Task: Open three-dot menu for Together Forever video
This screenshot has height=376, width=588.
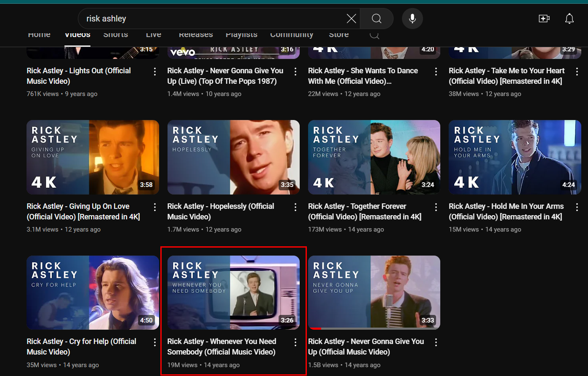Action: (436, 207)
